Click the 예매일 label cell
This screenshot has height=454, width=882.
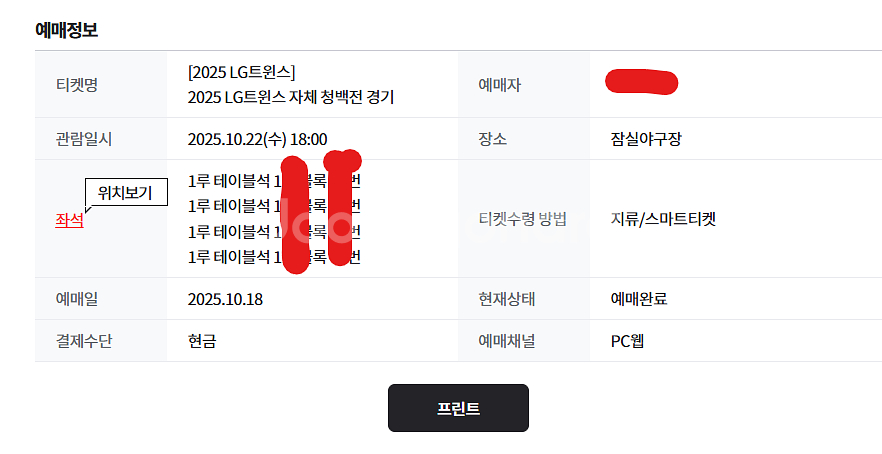coord(76,299)
